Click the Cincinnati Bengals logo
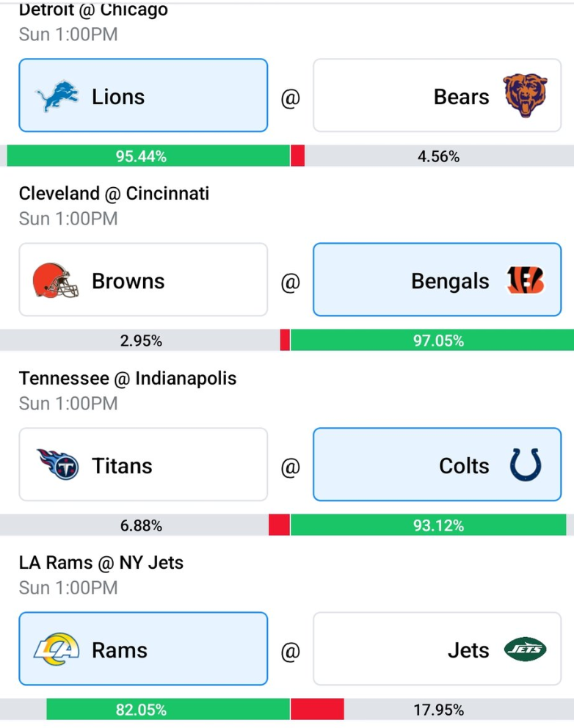 pyautogui.click(x=526, y=280)
